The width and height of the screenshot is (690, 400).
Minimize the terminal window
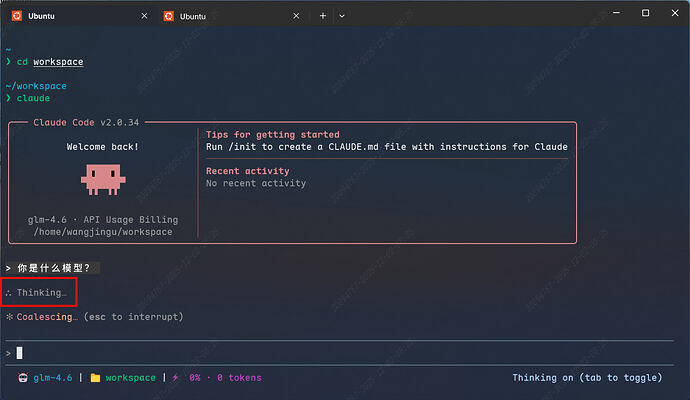pyautogui.click(x=616, y=13)
